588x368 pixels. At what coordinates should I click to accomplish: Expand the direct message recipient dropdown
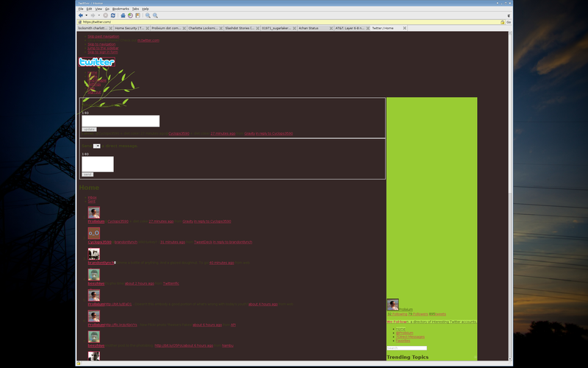[96, 146]
